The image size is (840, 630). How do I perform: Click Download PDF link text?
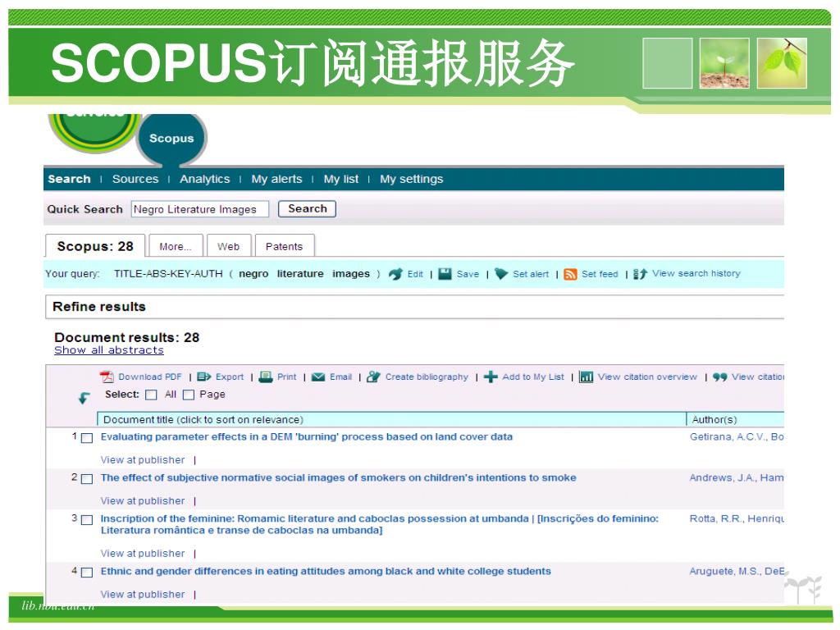150,377
